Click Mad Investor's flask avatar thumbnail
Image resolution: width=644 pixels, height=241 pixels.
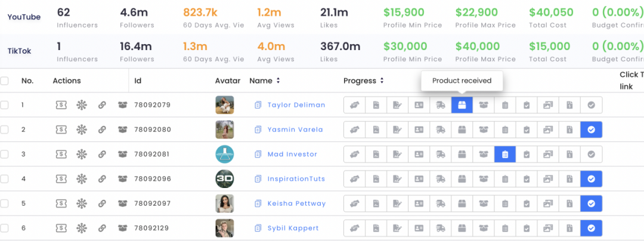[x=225, y=155]
